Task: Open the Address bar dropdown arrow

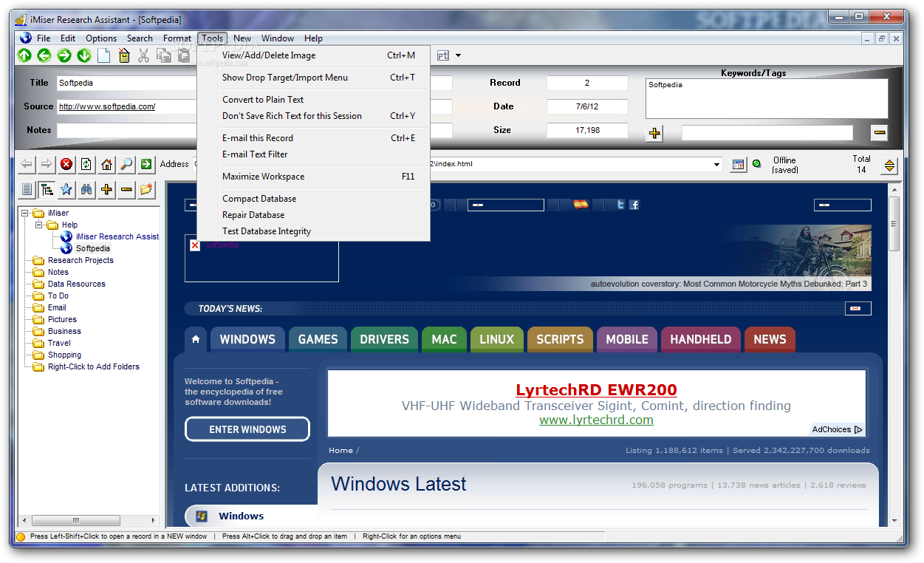Action: tap(716, 164)
